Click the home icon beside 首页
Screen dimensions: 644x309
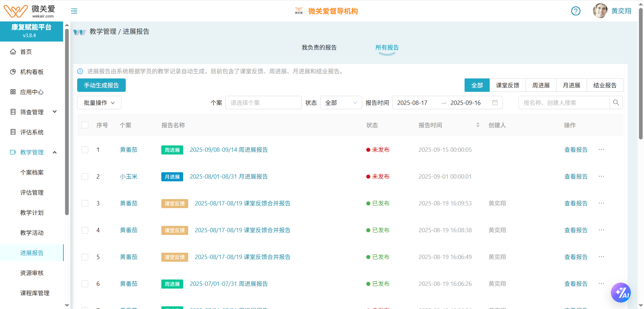pyautogui.click(x=13, y=52)
